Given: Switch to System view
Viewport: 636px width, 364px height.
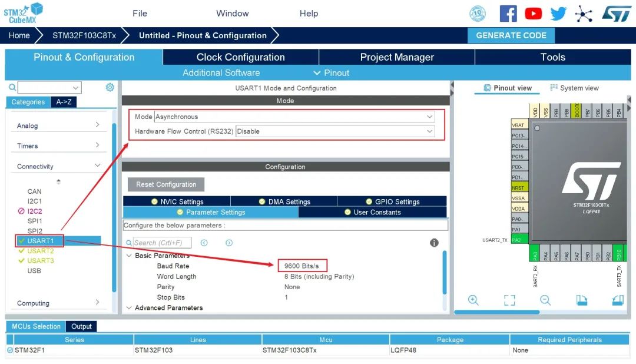Looking at the screenshot, I should 574,88.
